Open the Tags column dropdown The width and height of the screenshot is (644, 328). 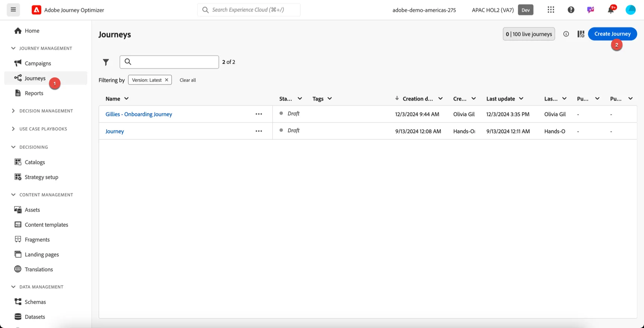click(x=329, y=99)
